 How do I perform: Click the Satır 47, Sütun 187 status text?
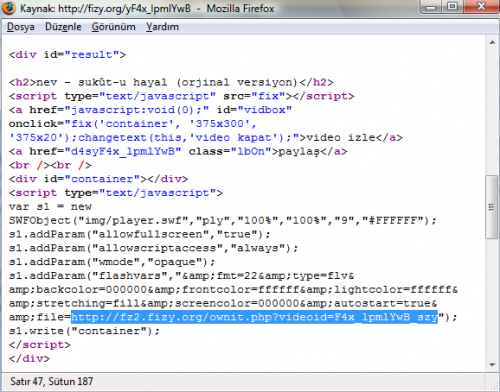[52, 381]
